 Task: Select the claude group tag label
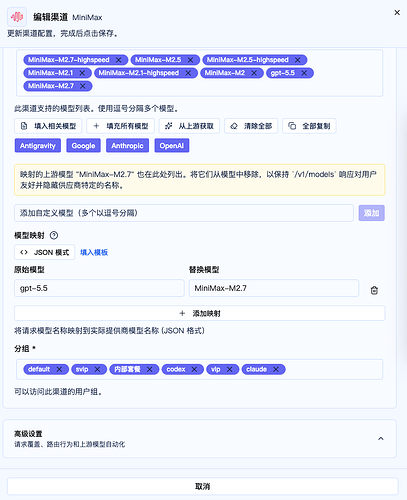[x=257, y=369]
